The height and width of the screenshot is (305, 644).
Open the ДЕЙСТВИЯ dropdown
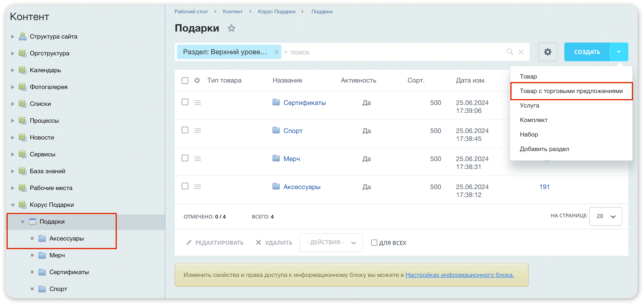(x=331, y=243)
